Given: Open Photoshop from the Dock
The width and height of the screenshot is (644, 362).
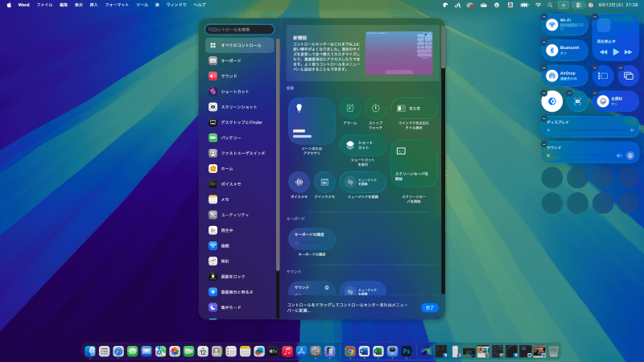Looking at the screenshot, I should [407, 352].
